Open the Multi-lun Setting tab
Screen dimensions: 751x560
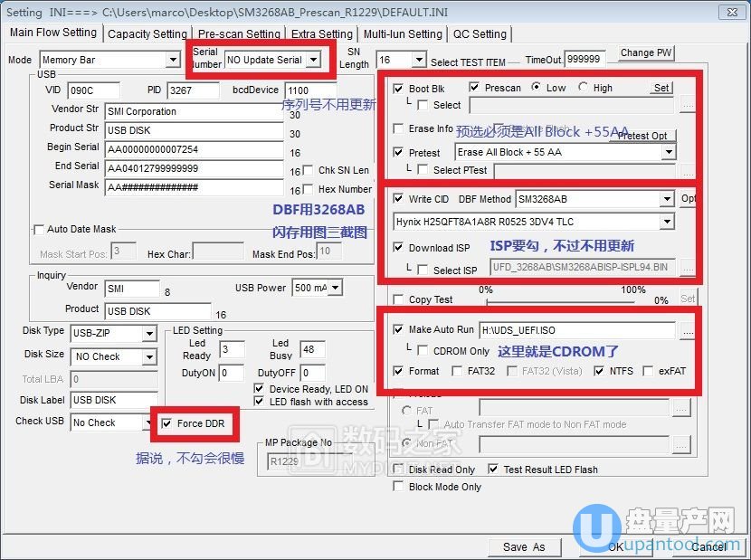(x=403, y=33)
